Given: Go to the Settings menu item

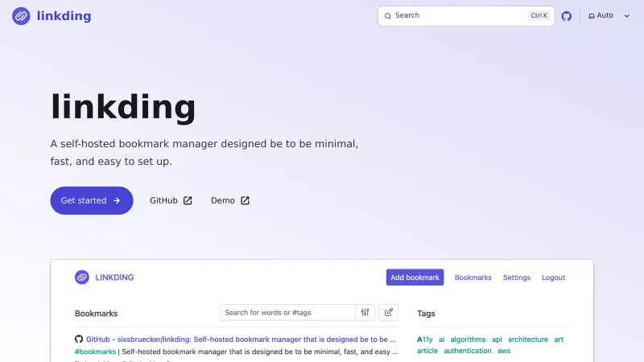Looking at the screenshot, I should point(517,278).
